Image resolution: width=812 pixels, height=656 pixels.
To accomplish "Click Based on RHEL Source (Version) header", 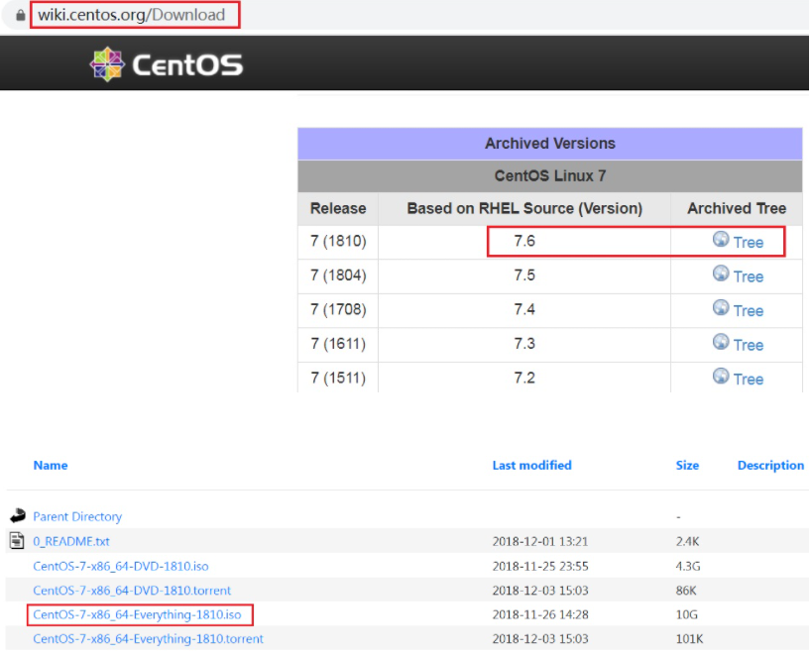I will click(x=524, y=208).
